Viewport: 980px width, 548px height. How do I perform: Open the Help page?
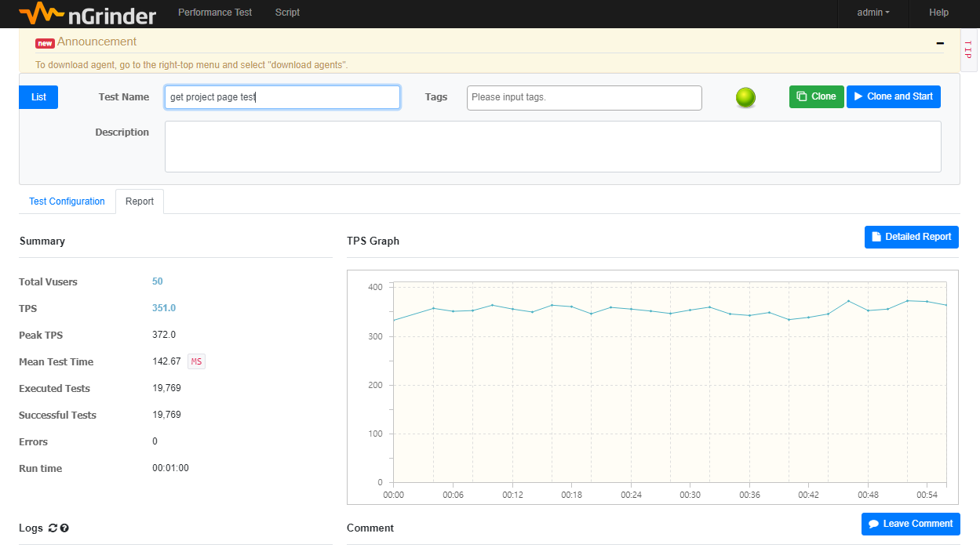point(938,13)
